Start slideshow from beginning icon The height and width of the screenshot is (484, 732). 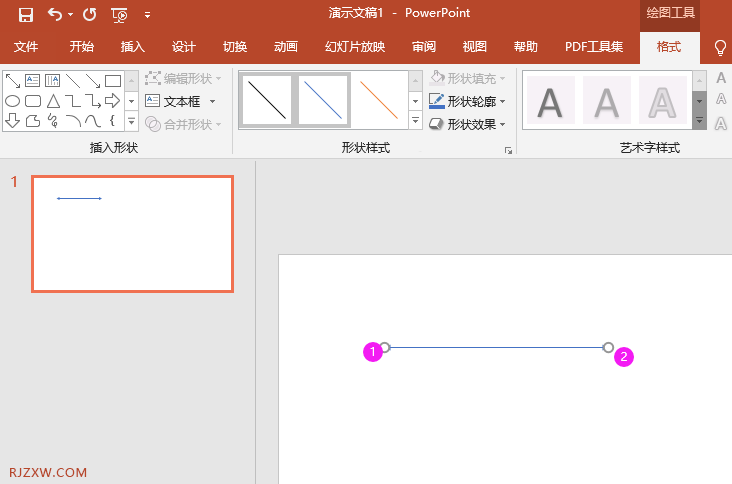click(x=120, y=15)
